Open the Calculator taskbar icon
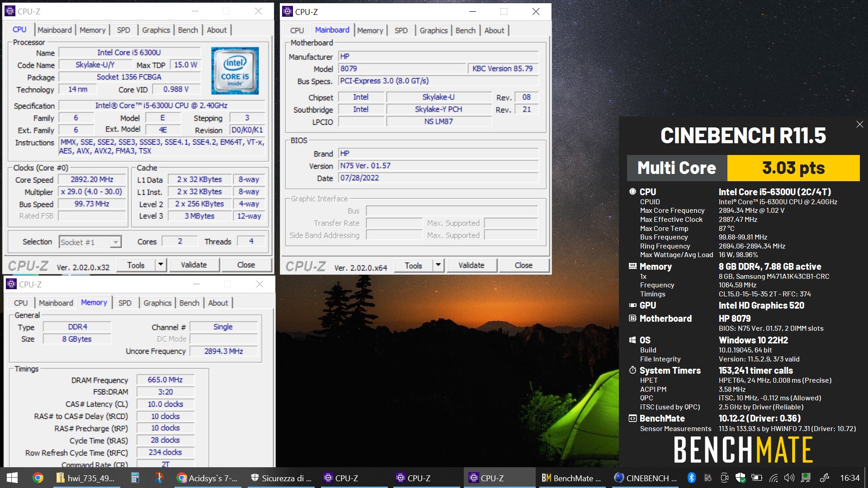The image size is (868, 488). click(x=134, y=478)
